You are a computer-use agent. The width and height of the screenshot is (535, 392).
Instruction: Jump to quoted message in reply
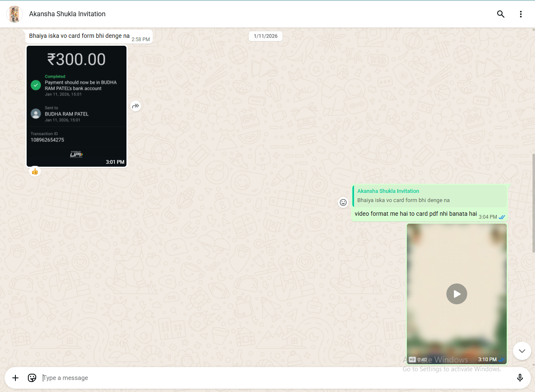point(430,196)
